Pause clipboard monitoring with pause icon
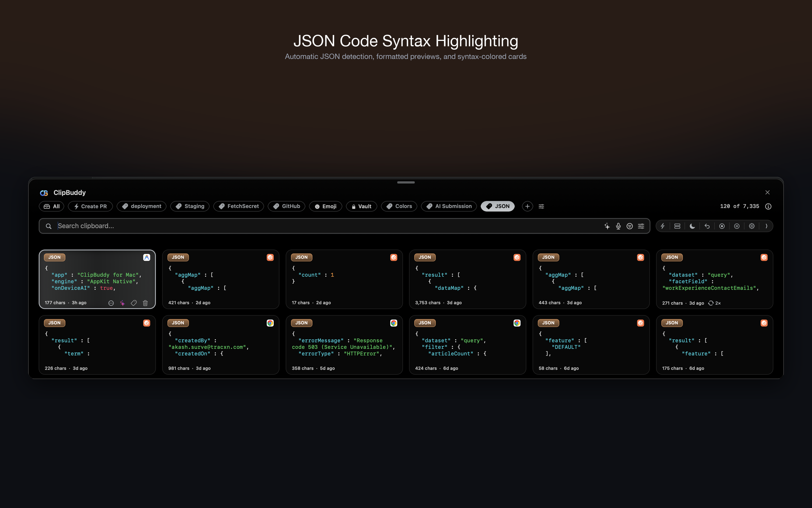The width and height of the screenshot is (812, 508). pos(737,226)
